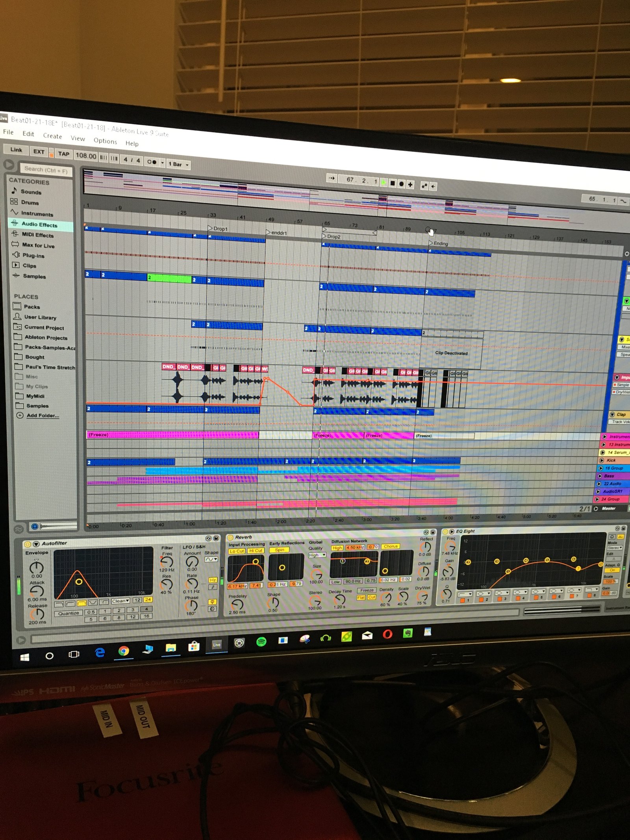Open the Options menu
Image resolution: width=630 pixels, height=840 pixels.
105,141
